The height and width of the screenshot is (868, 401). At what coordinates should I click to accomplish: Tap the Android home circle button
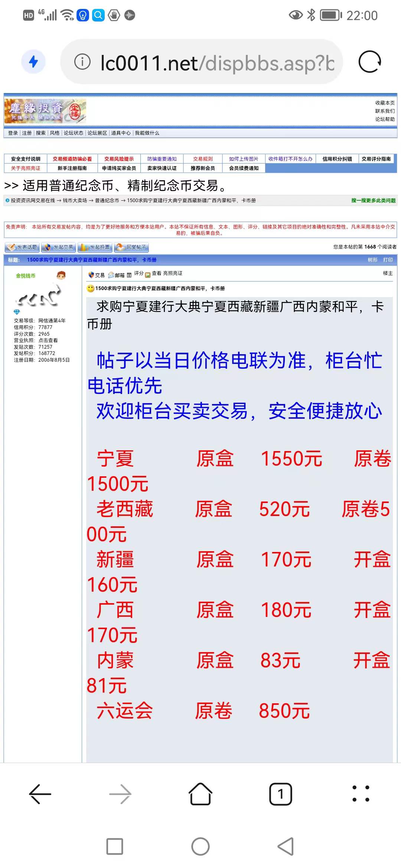tap(200, 846)
